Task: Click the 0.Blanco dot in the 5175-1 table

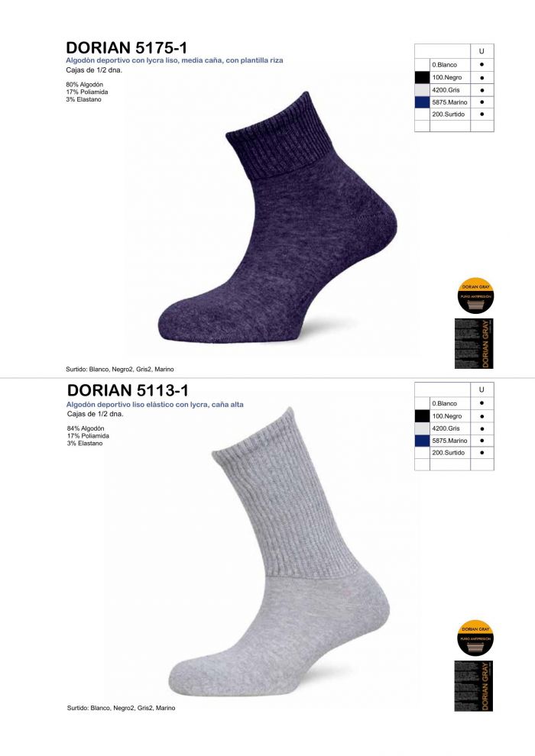Action: pyautogui.click(x=482, y=65)
